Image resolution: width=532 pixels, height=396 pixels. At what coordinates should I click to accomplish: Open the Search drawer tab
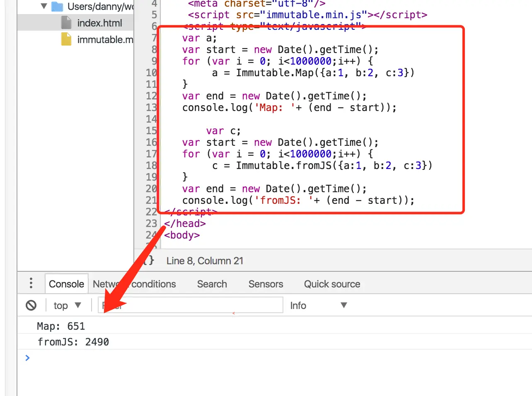click(x=212, y=284)
